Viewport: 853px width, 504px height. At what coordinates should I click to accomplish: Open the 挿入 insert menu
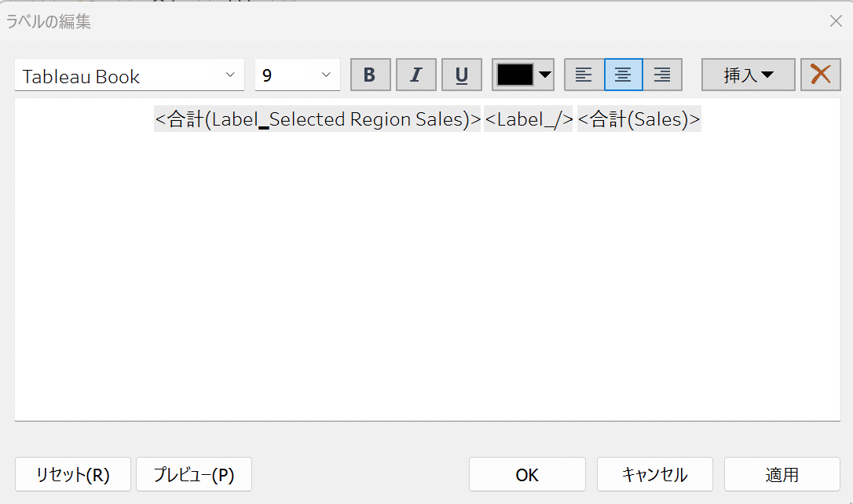pos(748,75)
